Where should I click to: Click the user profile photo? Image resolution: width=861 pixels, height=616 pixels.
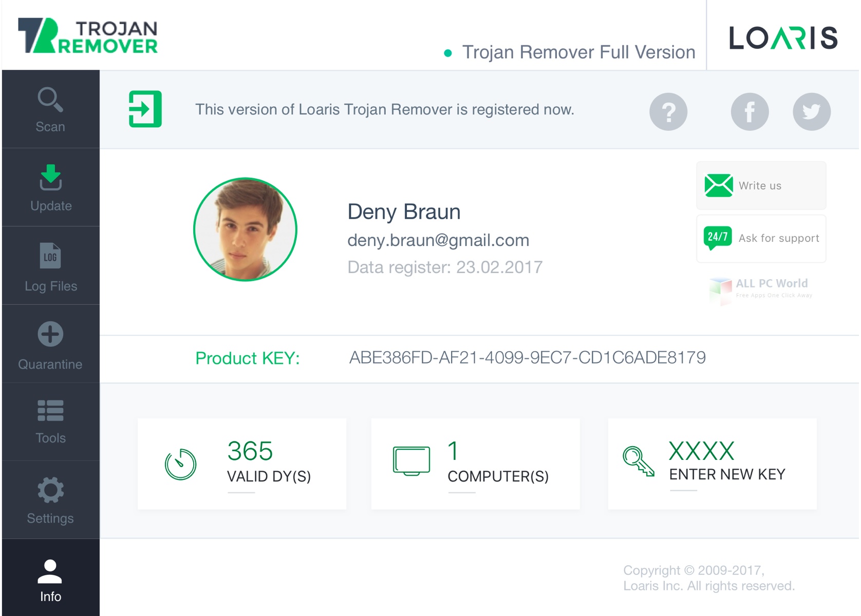point(245,229)
